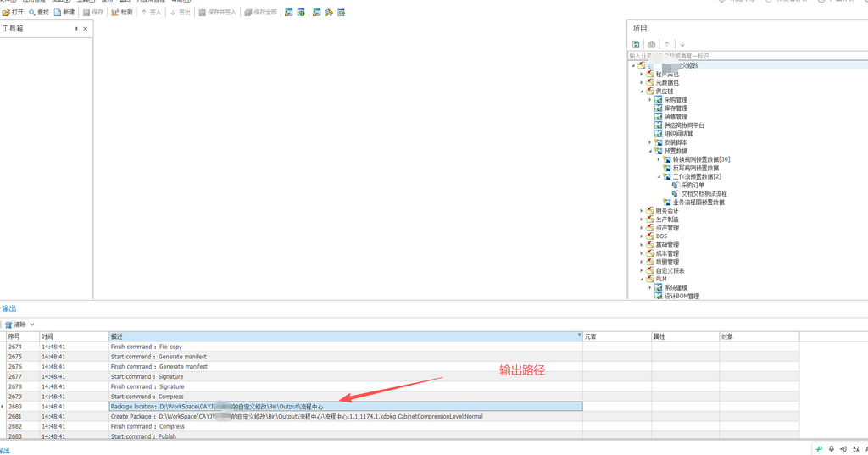
Task: Click the 保存全部 (Save all) toolbar button
Action: (x=260, y=12)
